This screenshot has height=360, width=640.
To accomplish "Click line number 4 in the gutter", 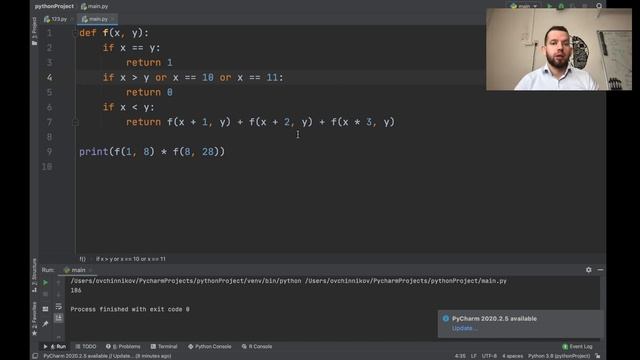I will point(49,78).
